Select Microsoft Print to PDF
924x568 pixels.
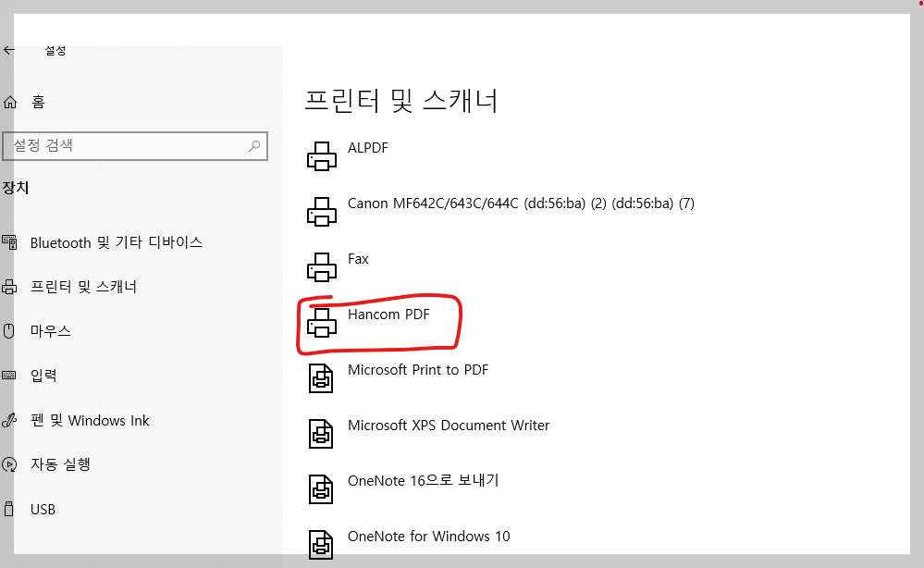418,370
